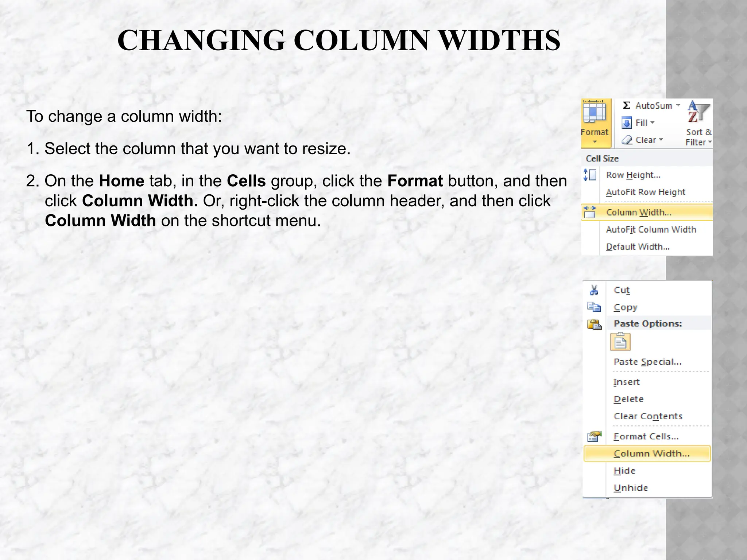Click the Sort & Filter icon
The width and height of the screenshot is (747, 560).
pos(698,112)
